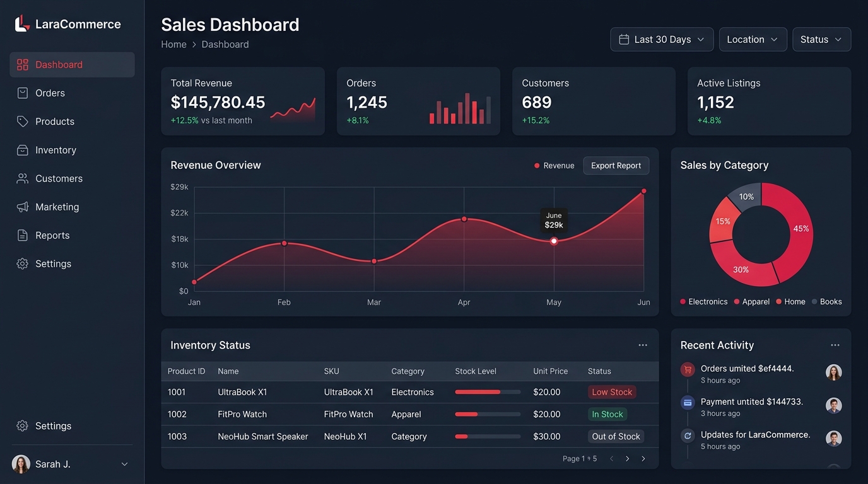
Task: Click the calendar icon in Last 30 Days
Action: (x=624, y=39)
